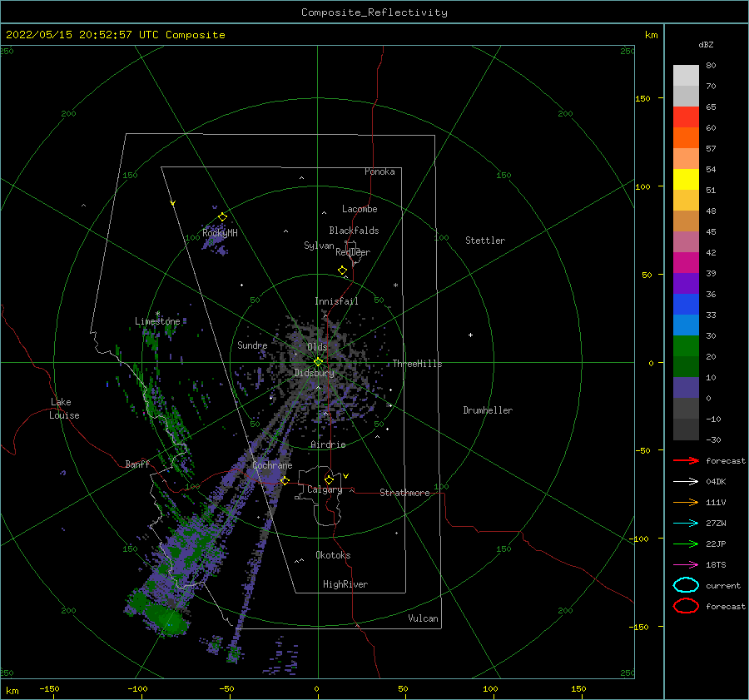This screenshot has width=749, height=700.
Task: Click the Airdrie label
Action: click(328, 444)
